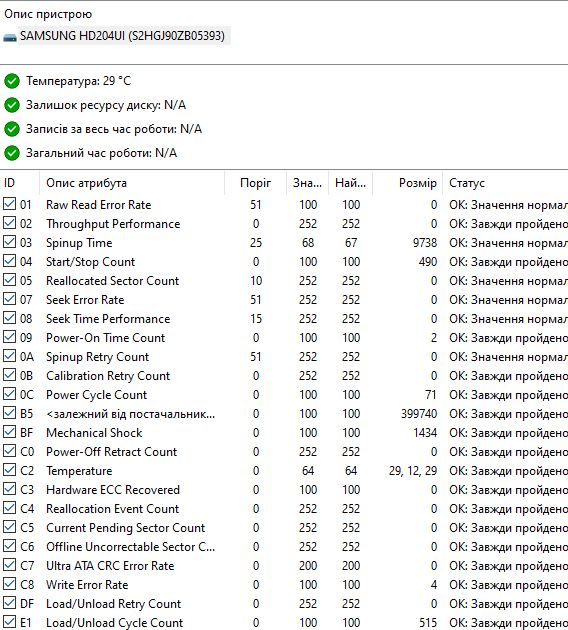Toggle the 0A Spinup Retry Count checkbox

coord(10,356)
